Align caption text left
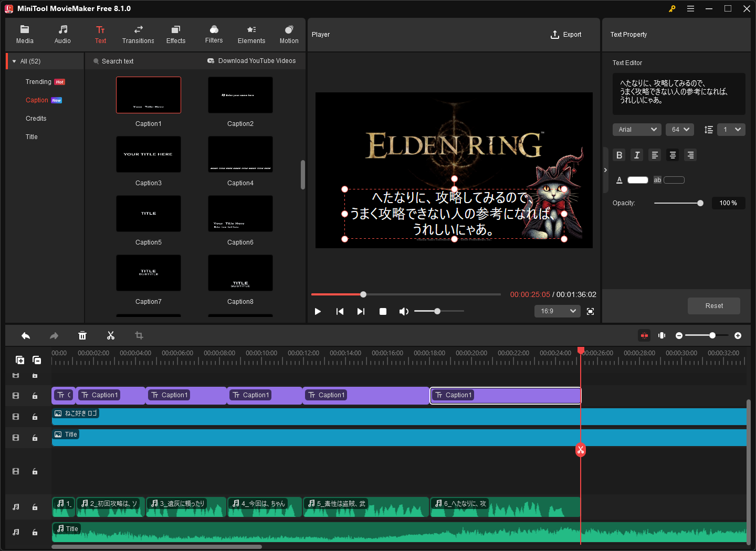This screenshot has height=551, width=756. point(655,155)
